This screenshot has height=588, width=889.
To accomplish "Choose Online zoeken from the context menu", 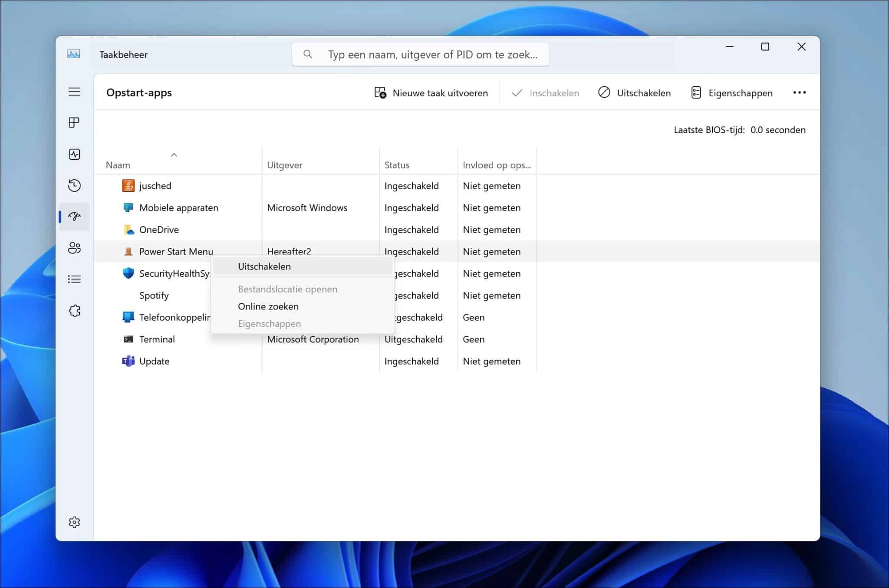I will coord(268,306).
